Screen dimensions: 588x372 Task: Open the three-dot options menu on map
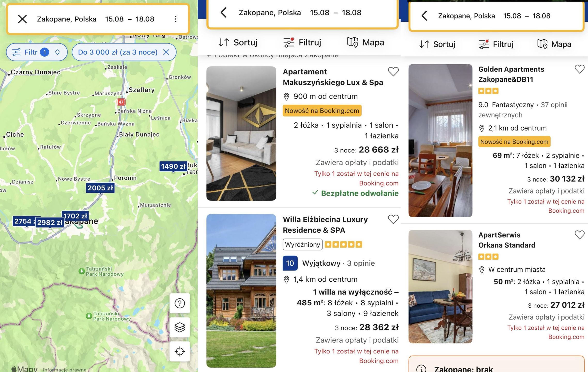pos(175,19)
